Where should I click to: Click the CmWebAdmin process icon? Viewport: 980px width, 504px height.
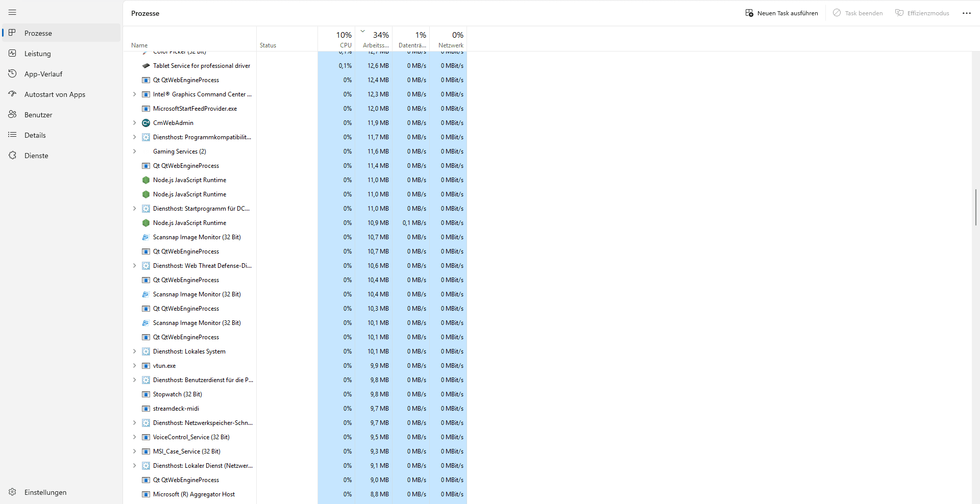(x=146, y=123)
